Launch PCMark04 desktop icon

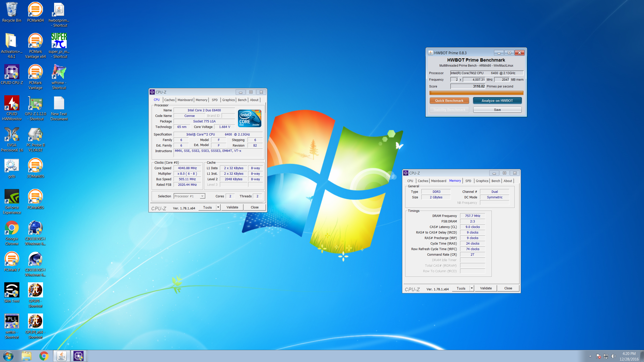pyautogui.click(x=35, y=12)
